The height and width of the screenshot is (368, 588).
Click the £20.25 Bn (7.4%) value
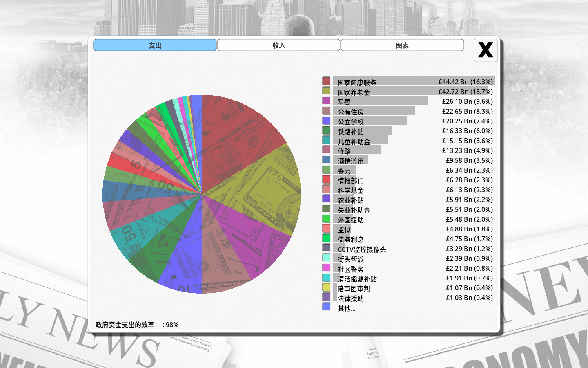[467, 121]
